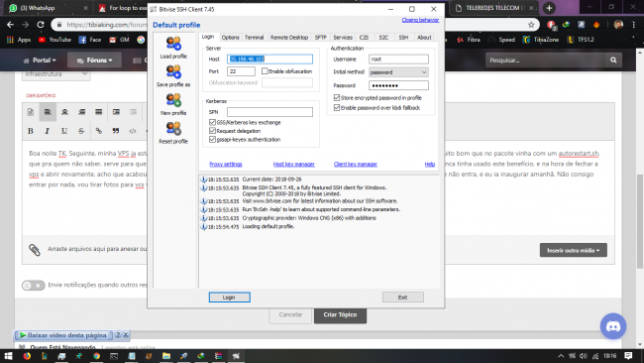Click the Save profile as icon
644x363 pixels.
pos(173,71)
